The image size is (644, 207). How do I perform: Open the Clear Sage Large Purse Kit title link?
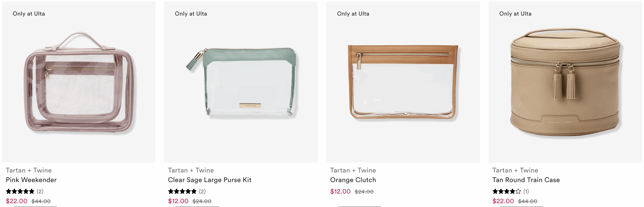tap(210, 180)
